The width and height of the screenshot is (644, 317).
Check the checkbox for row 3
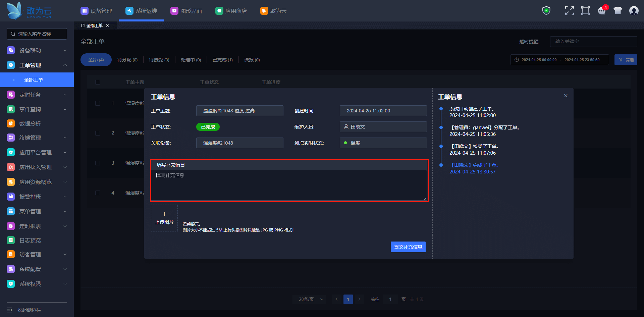pyautogui.click(x=98, y=163)
